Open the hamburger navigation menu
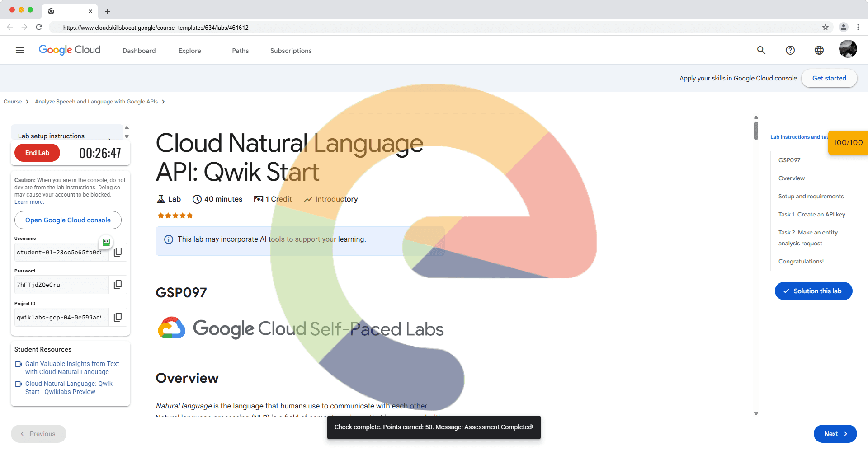868x450 pixels. (20, 50)
